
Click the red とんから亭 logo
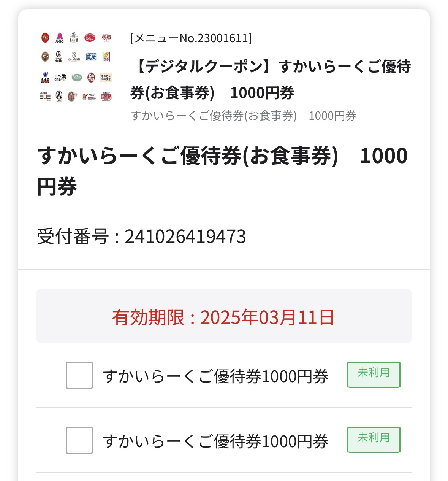(x=91, y=78)
